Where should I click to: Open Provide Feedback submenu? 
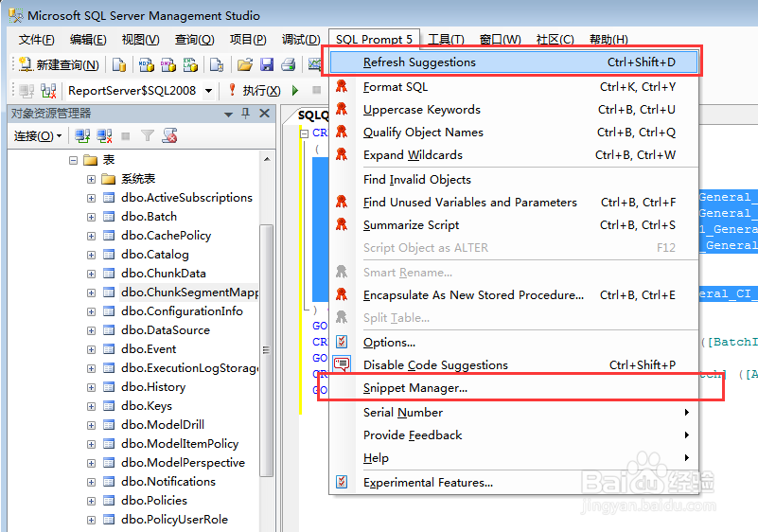click(x=514, y=435)
